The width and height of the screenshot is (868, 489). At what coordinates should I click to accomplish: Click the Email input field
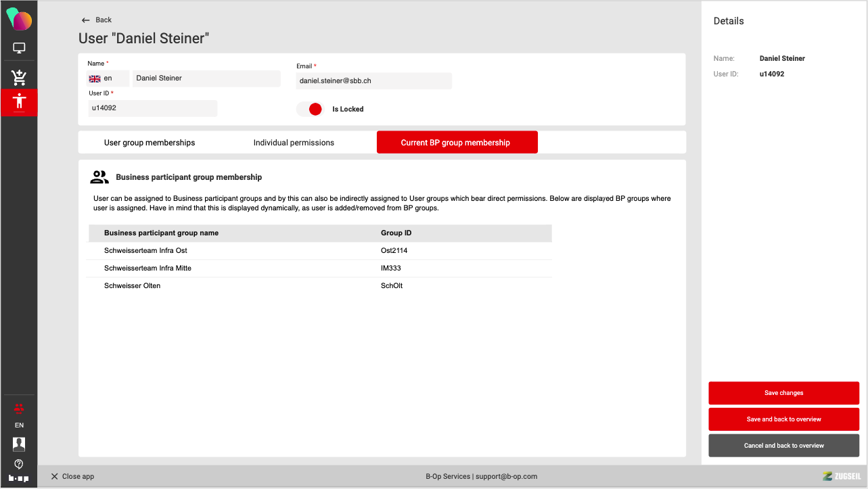tap(373, 81)
